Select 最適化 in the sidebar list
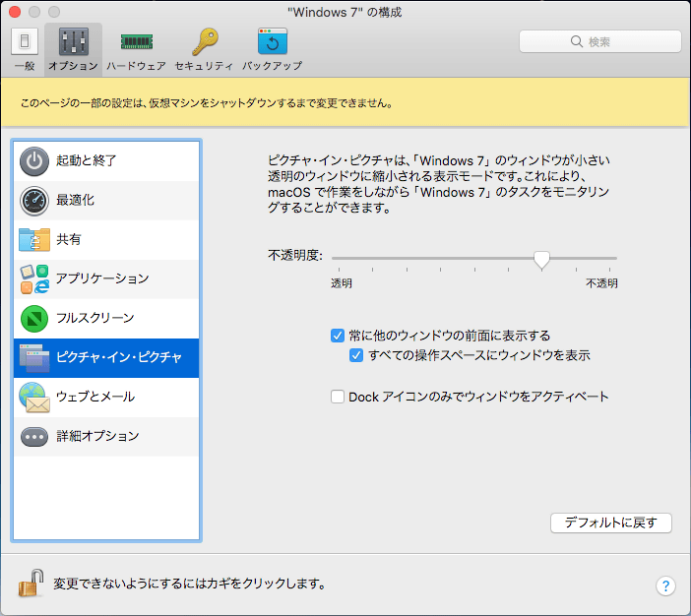 pyautogui.click(x=106, y=201)
